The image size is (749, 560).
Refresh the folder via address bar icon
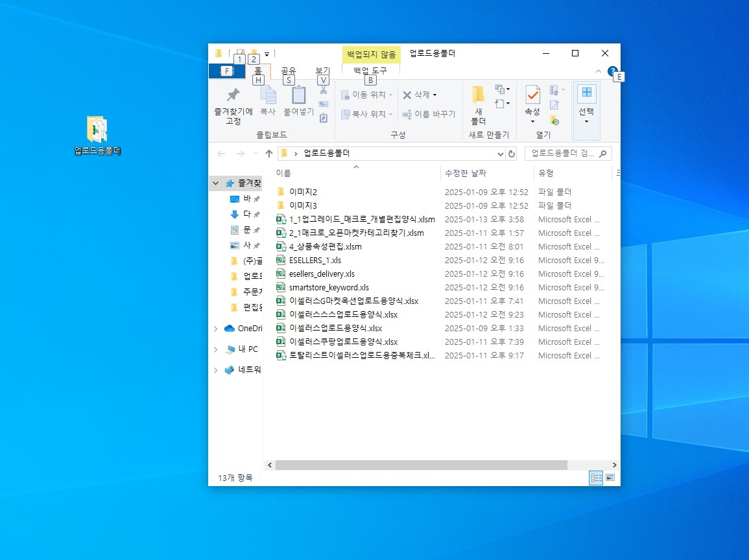click(x=512, y=154)
